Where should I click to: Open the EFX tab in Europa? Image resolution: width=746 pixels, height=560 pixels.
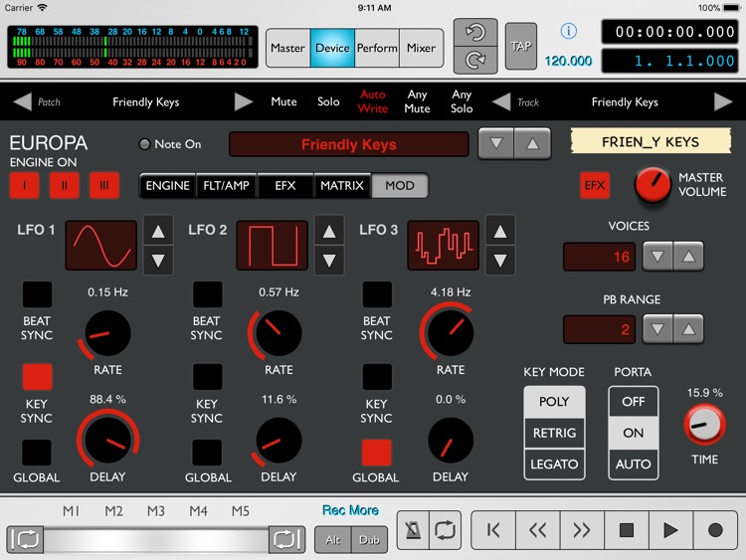(285, 186)
